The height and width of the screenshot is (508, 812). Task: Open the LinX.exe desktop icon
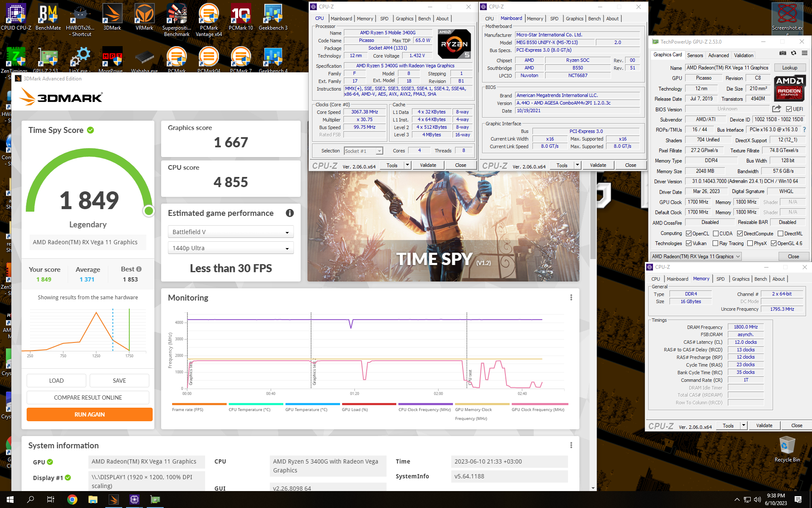pyautogui.click(x=80, y=59)
